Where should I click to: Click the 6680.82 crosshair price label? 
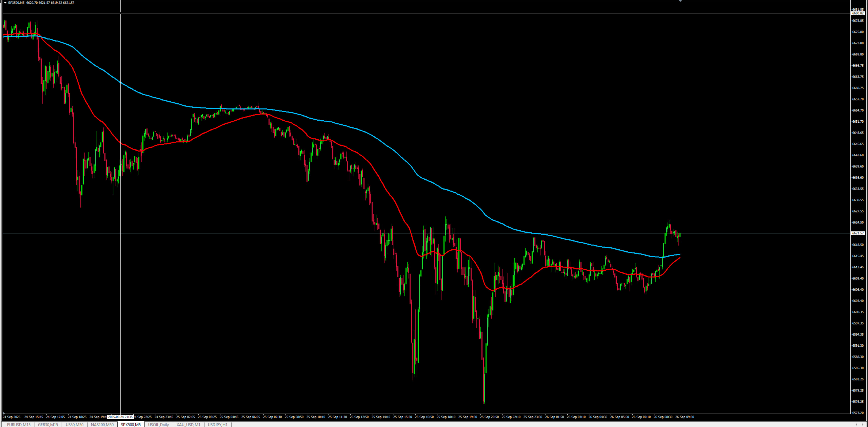coord(858,13)
